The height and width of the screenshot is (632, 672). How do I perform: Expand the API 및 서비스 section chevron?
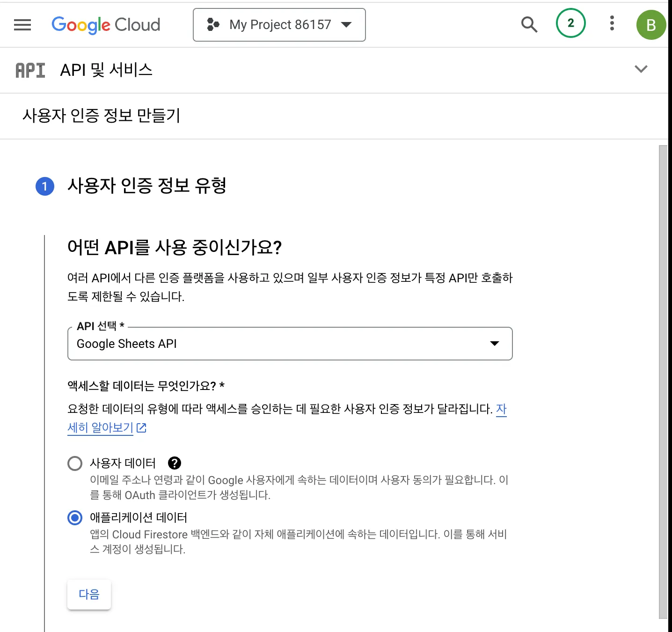coord(641,69)
